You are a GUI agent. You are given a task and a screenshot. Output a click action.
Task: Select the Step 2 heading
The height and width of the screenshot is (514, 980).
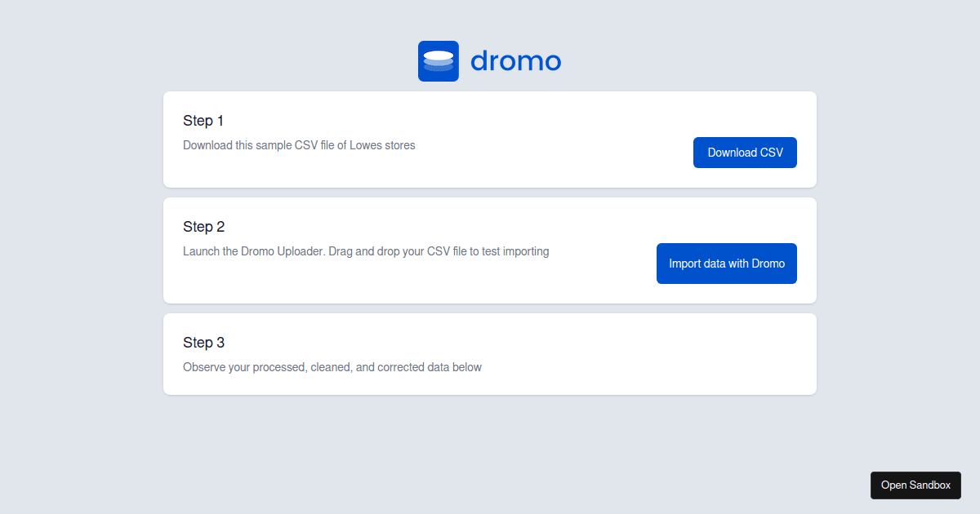coord(203,227)
